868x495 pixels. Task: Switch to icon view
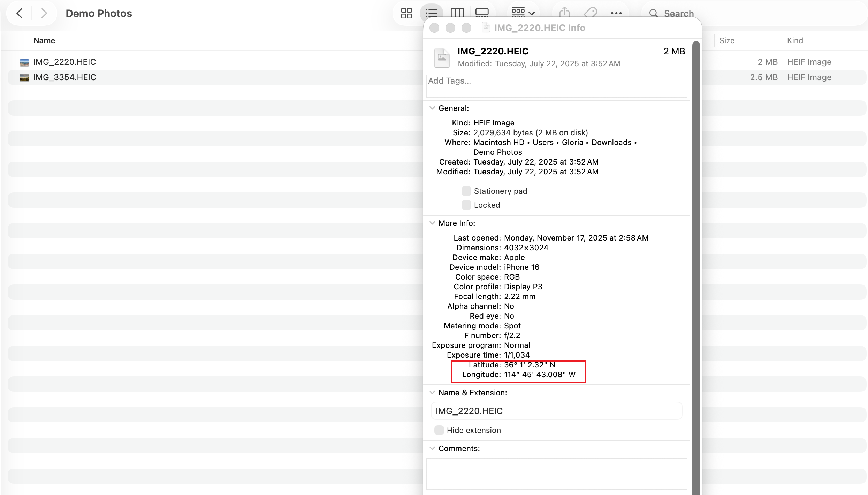[406, 13]
